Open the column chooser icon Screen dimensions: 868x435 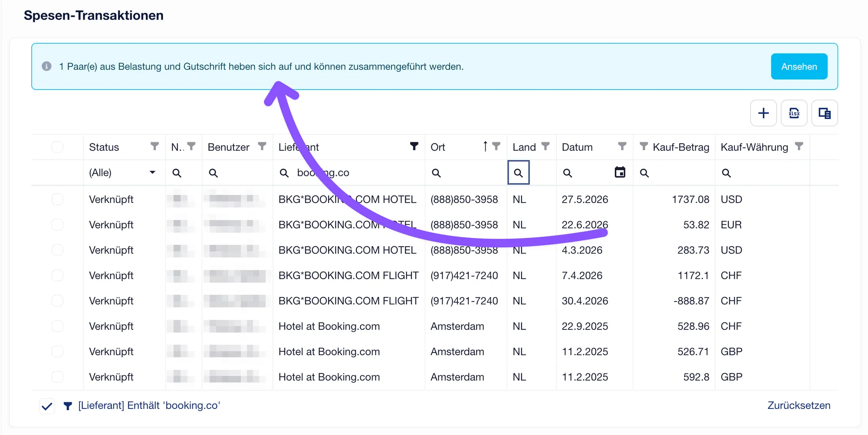(x=825, y=113)
